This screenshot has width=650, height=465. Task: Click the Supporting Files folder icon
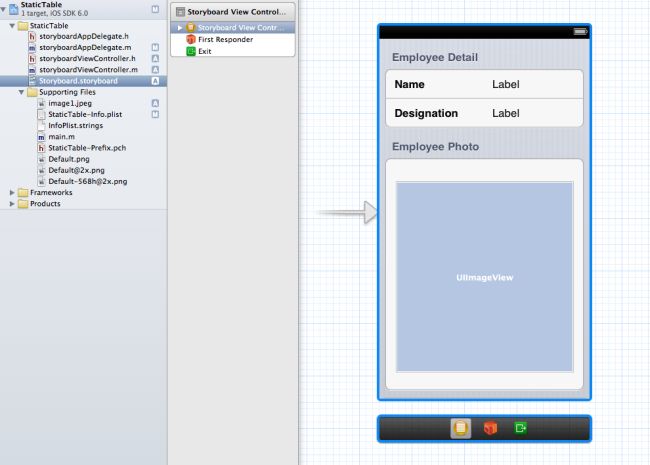(x=32, y=92)
